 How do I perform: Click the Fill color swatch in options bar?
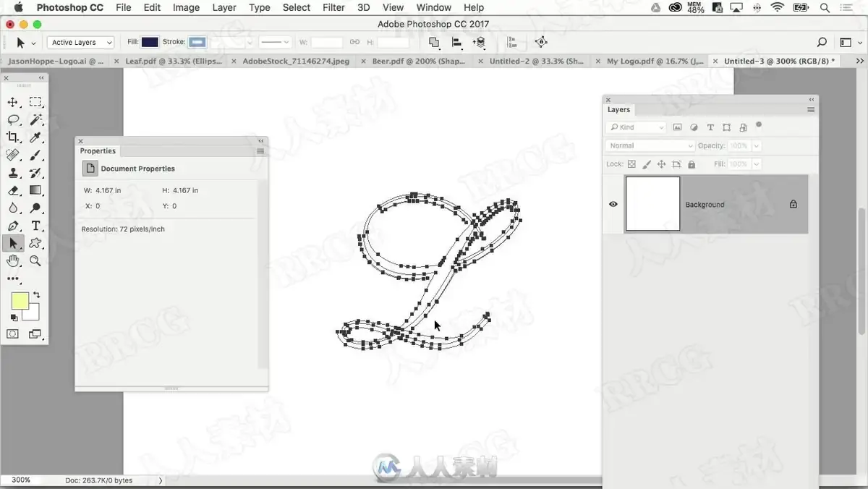pyautogui.click(x=150, y=43)
